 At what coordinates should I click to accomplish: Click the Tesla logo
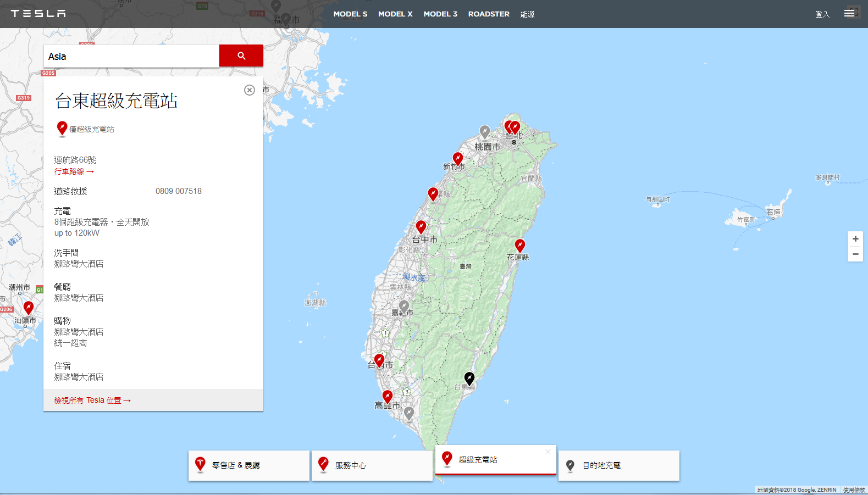pos(38,14)
